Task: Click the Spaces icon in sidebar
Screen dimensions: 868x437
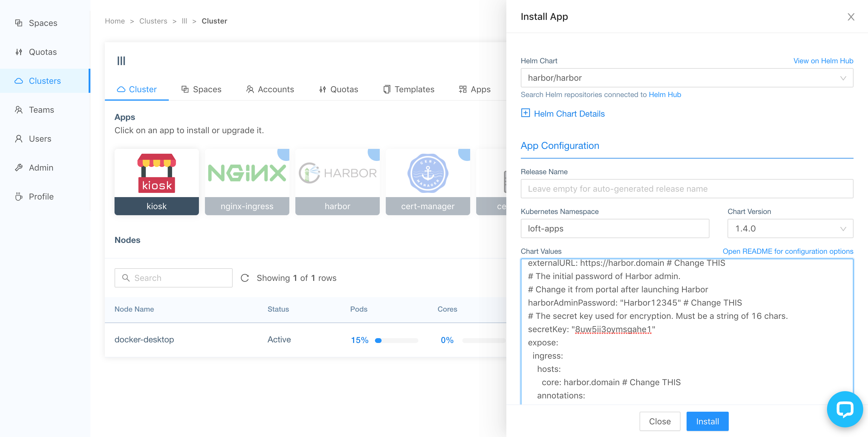Action: [19, 23]
